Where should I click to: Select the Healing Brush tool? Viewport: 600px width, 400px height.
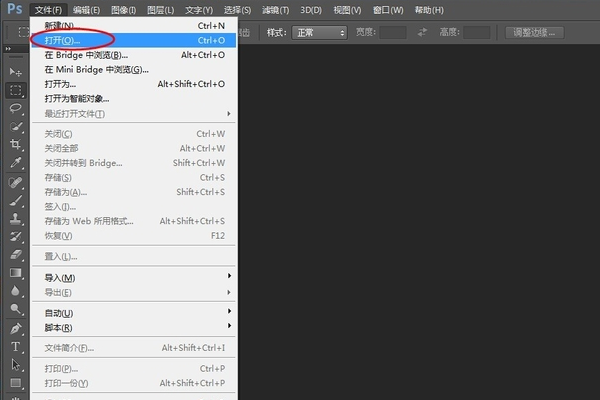tap(16, 182)
